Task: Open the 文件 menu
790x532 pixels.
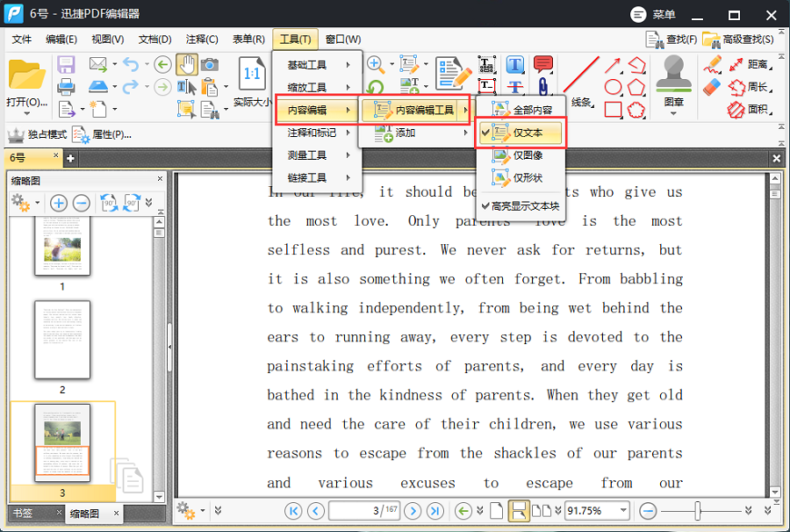Action: pos(22,40)
